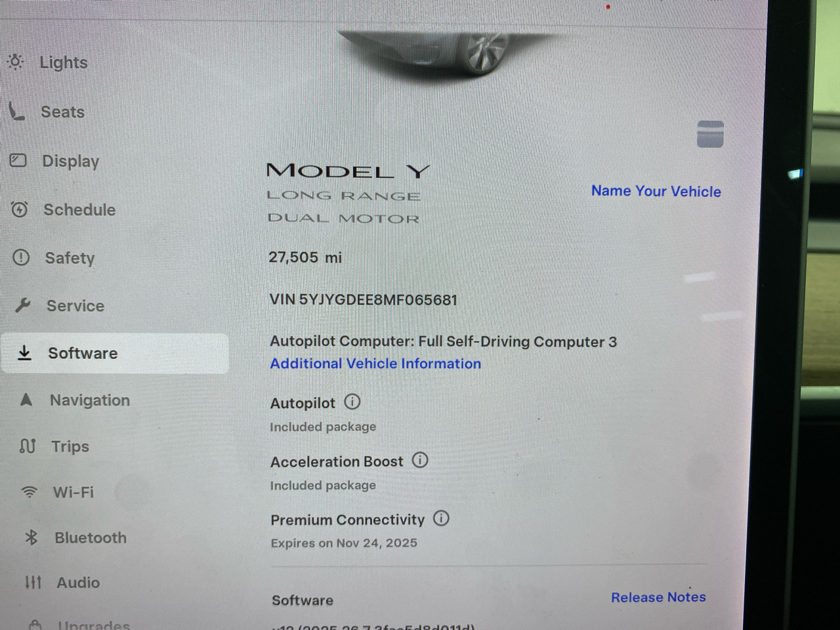Select the Service wrench icon
The image size is (840, 630).
(x=23, y=305)
